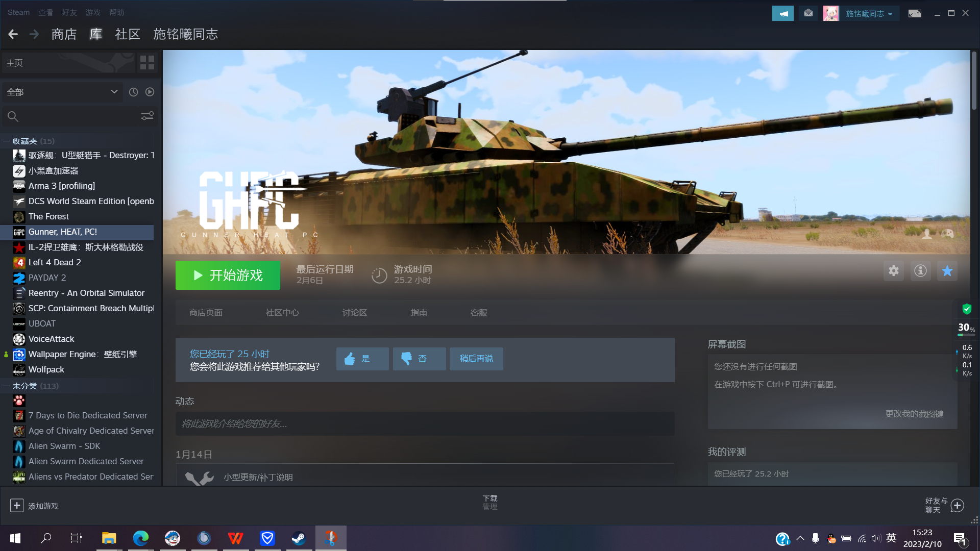Click the green 开始游戏 play button
The image size is (980, 551).
[228, 275]
